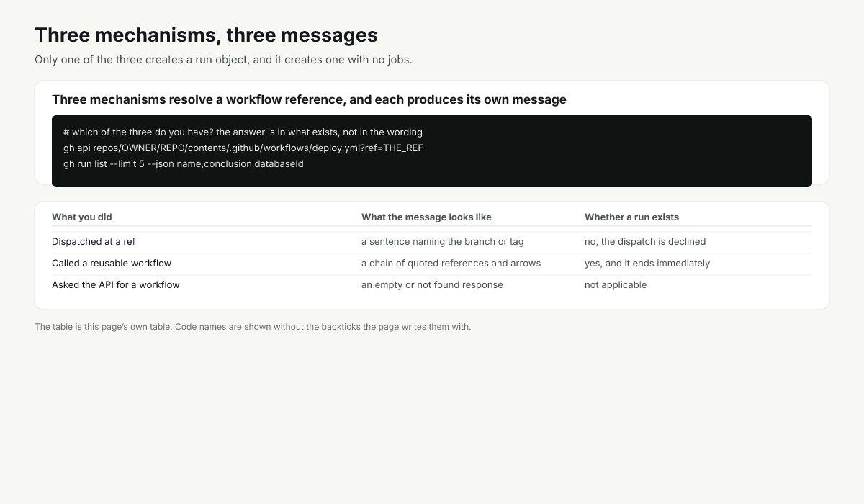The width and height of the screenshot is (864, 504).
Task: Click the card title 'Three mechanisms resolve a workflow reference'
Action: 309,99
